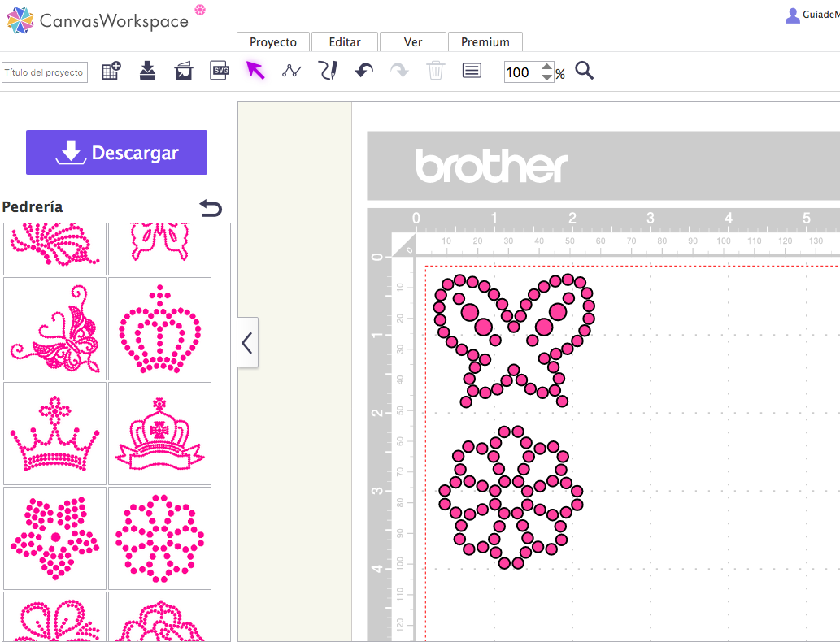Image resolution: width=840 pixels, height=642 pixels.
Task: Collapse the left pattern panel
Action: point(247,343)
